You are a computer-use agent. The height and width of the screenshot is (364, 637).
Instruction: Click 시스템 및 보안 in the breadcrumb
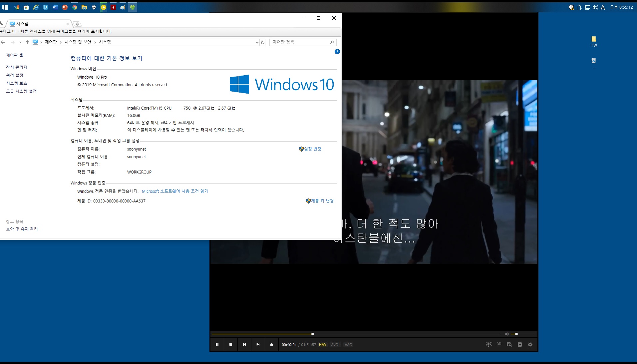78,42
